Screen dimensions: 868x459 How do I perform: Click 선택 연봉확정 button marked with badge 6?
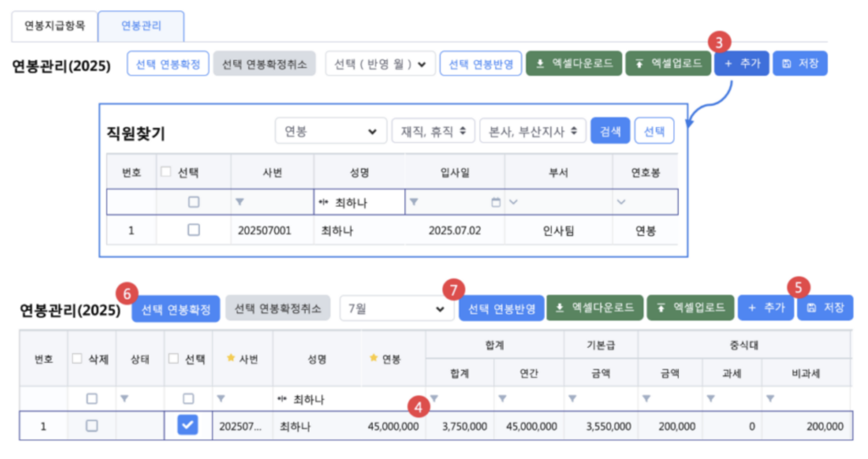[175, 309]
